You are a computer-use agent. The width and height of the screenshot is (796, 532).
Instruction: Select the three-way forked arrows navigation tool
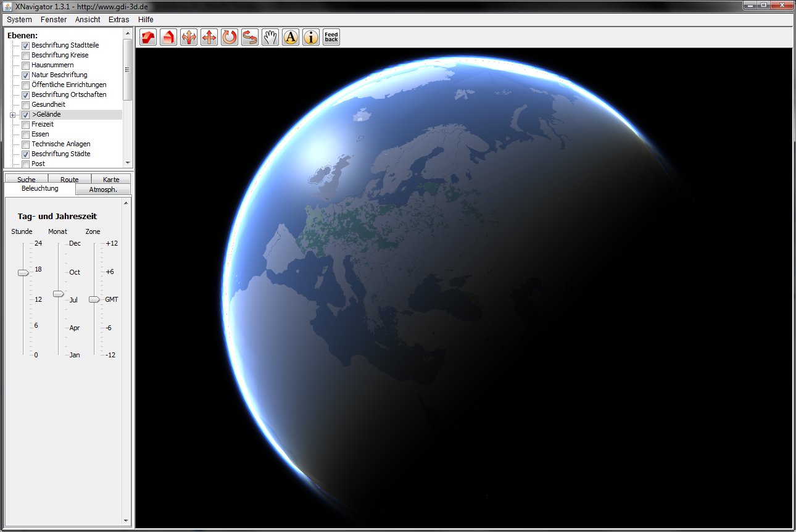click(189, 37)
